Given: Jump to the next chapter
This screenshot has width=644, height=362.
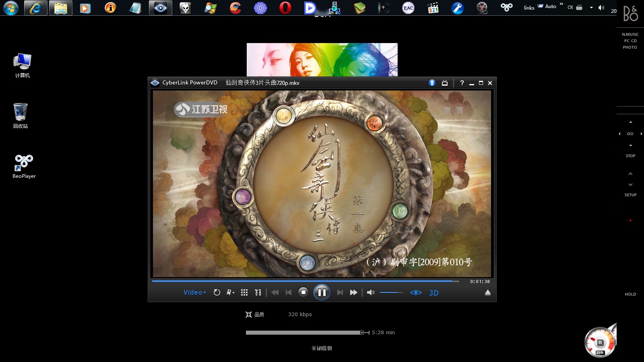Looking at the screenshot, I should (340, 292).
